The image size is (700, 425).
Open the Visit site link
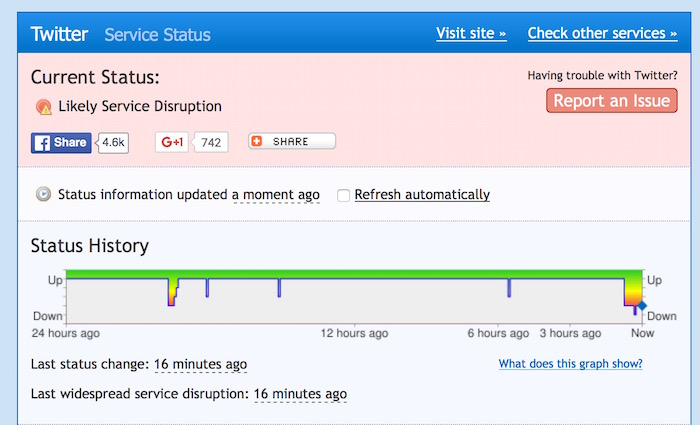471,34
